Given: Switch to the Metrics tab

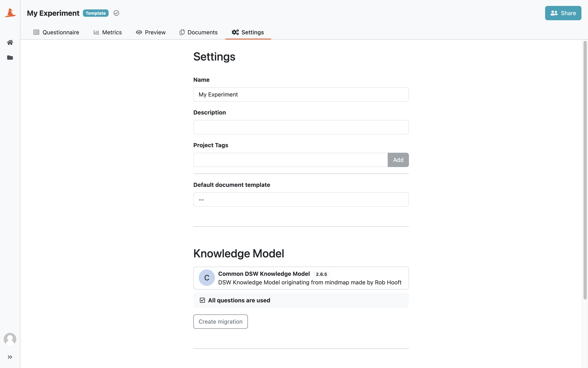Looking at the screenshot, I should (108, 32).
